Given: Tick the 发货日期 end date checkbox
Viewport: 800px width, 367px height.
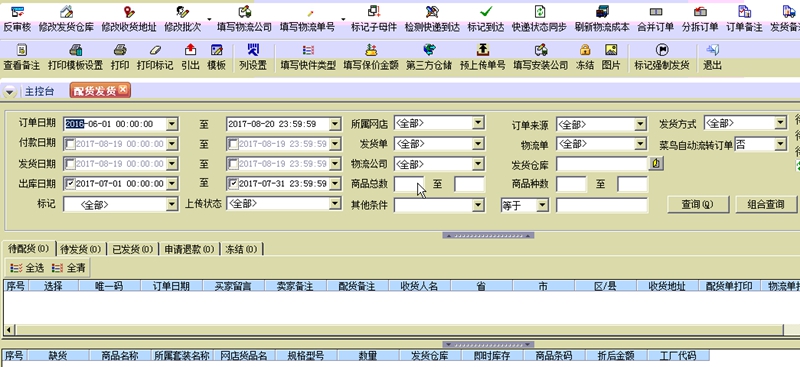Looking at the screenshot, I should tap(233, 164).
